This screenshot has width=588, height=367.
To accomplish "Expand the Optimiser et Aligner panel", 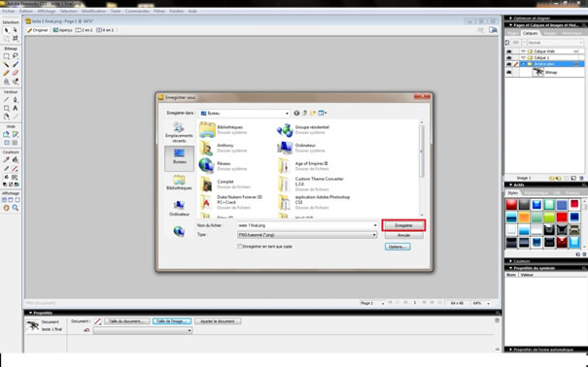I will point(510,18).
